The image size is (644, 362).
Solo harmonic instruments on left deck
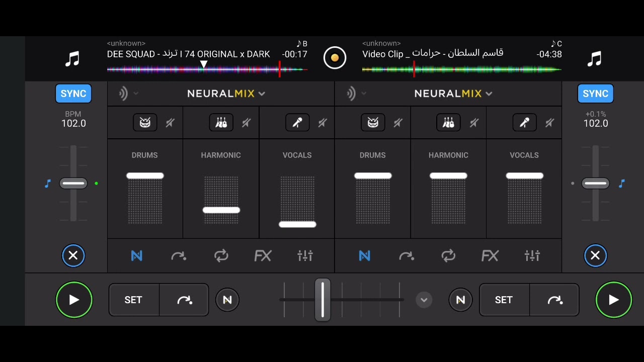tap(221, 123)
